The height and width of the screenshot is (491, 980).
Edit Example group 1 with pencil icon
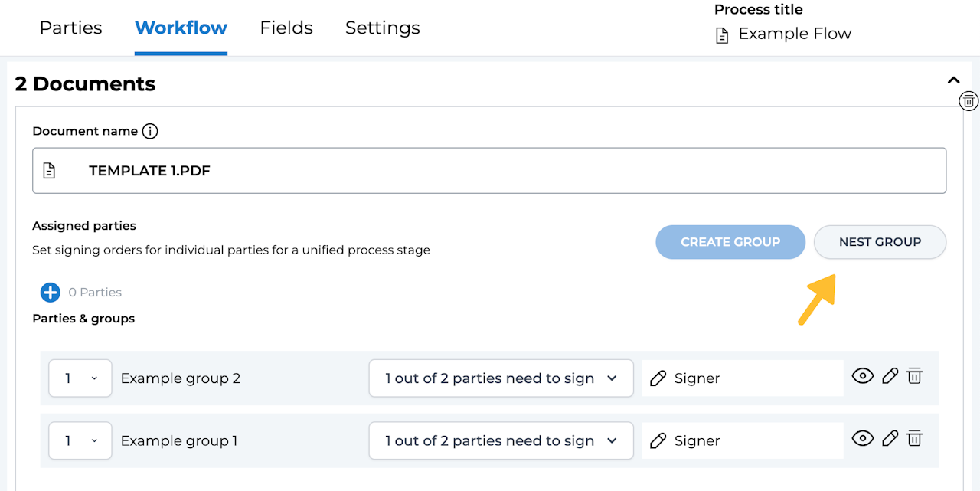[889, 438]
